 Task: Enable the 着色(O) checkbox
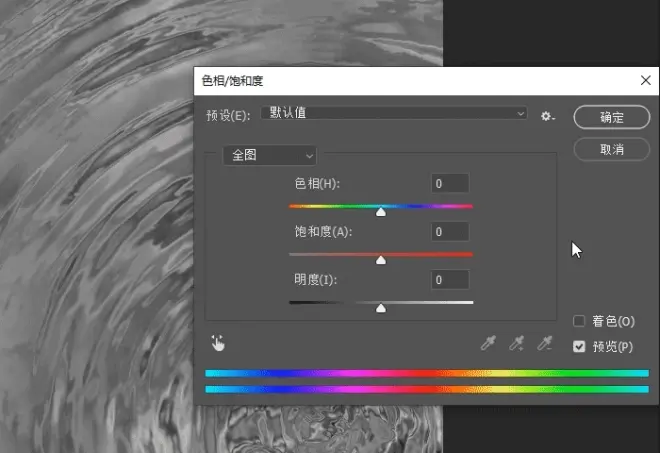coord(579,321)
